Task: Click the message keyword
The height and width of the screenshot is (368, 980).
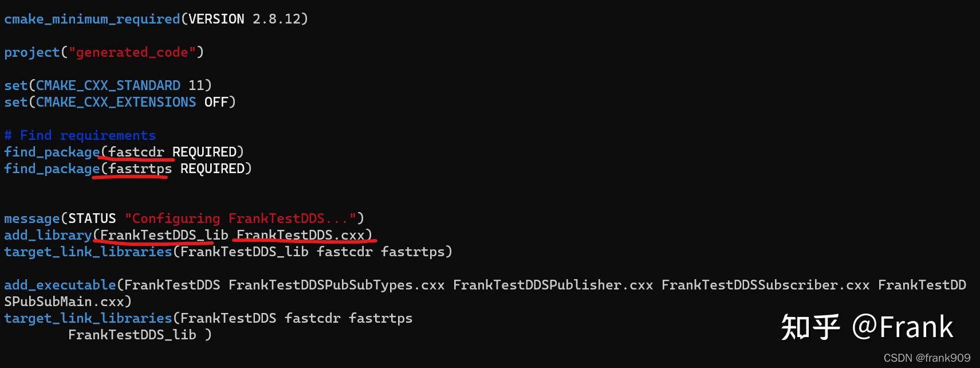Action: tap(32, 218)
